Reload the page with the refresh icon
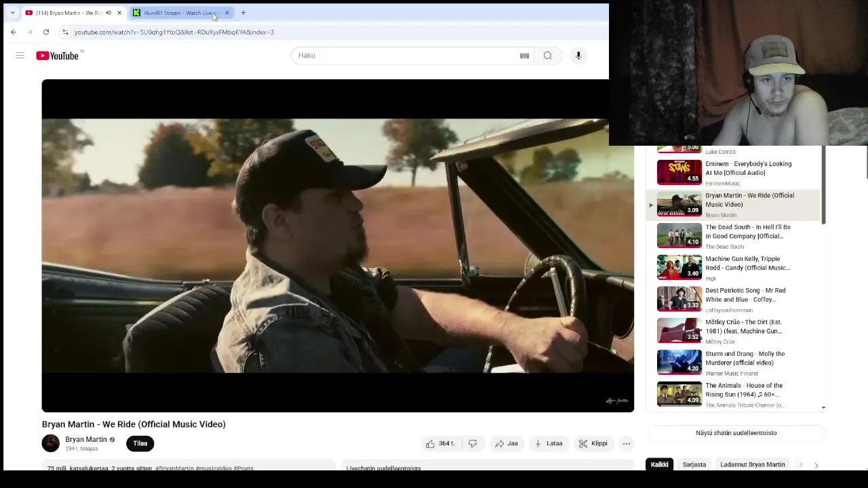 [46, 32]
